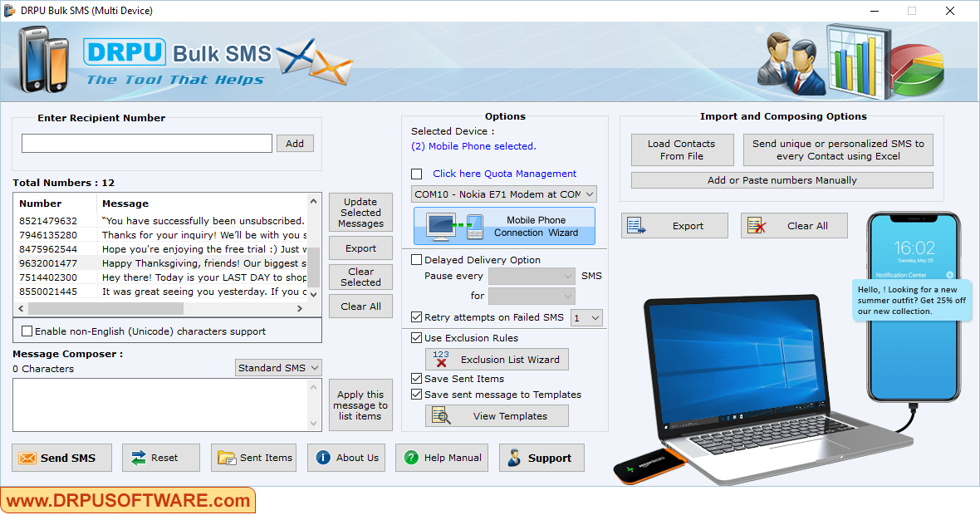Image resolution: width=980 pixels, height=515 pixels.
Task: Click the Reset arrows icon
Action: (x=138, y=459)
